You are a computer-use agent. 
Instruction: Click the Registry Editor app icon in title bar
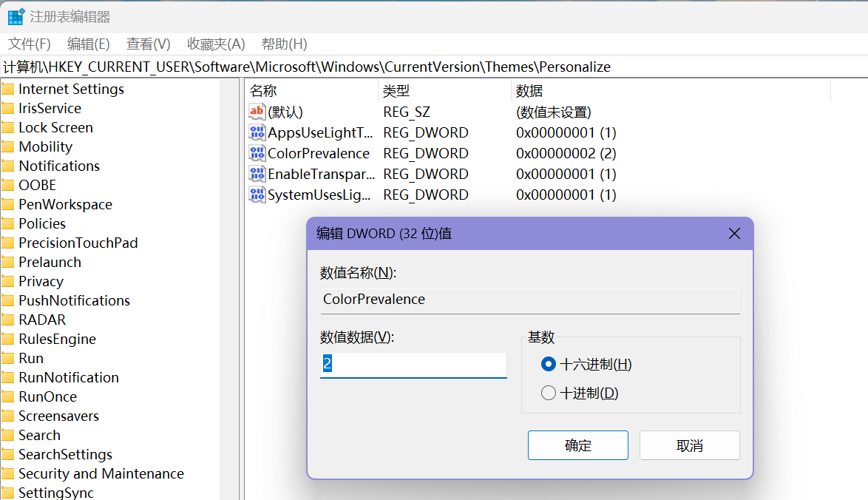16,16
